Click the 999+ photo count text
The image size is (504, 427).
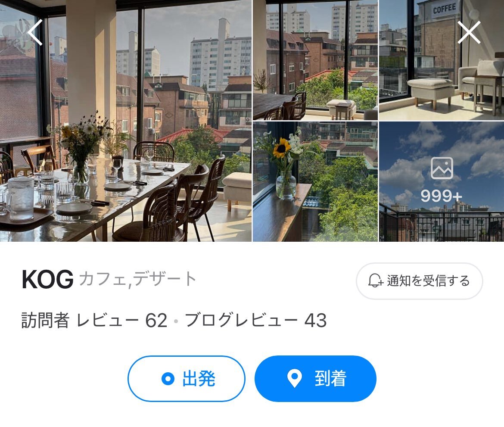click(x=441, y=196)
